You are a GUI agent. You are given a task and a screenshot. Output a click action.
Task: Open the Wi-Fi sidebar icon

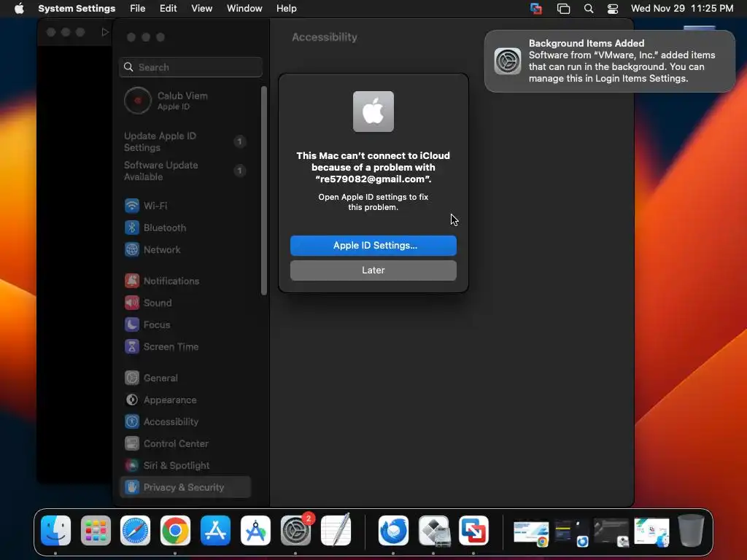point(132,206)
